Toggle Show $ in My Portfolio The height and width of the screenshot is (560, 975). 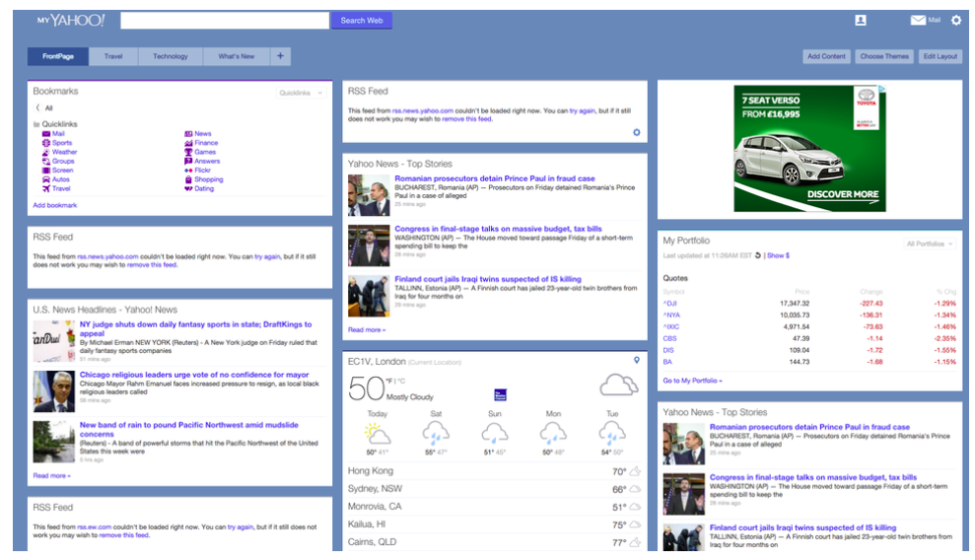coord(778,255)
